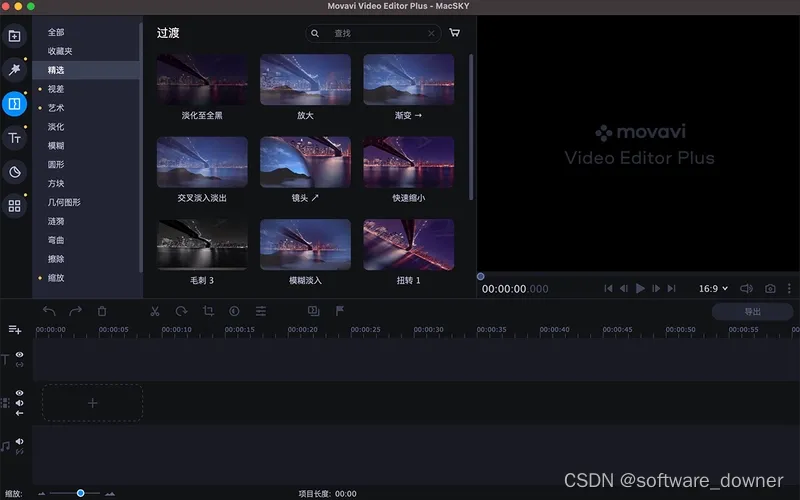The image size is (800, 500).
Task: Open the more tools grid icon
Action: [x=14, y=206]
